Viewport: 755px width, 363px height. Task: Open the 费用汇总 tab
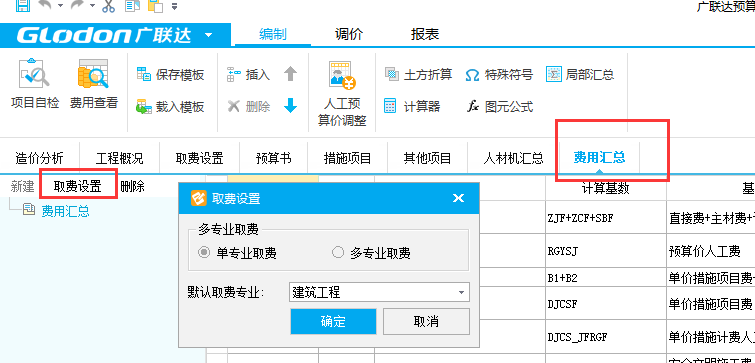(599, 157)
